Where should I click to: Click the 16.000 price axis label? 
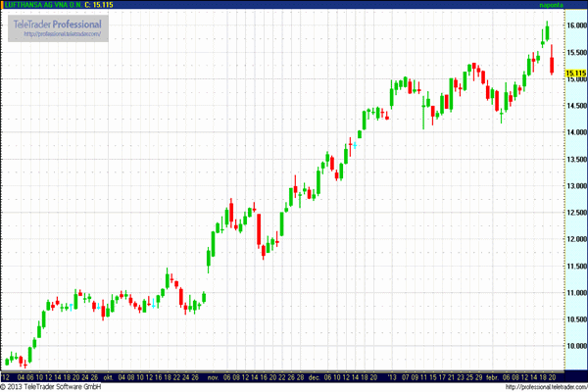tap(574, 25)
